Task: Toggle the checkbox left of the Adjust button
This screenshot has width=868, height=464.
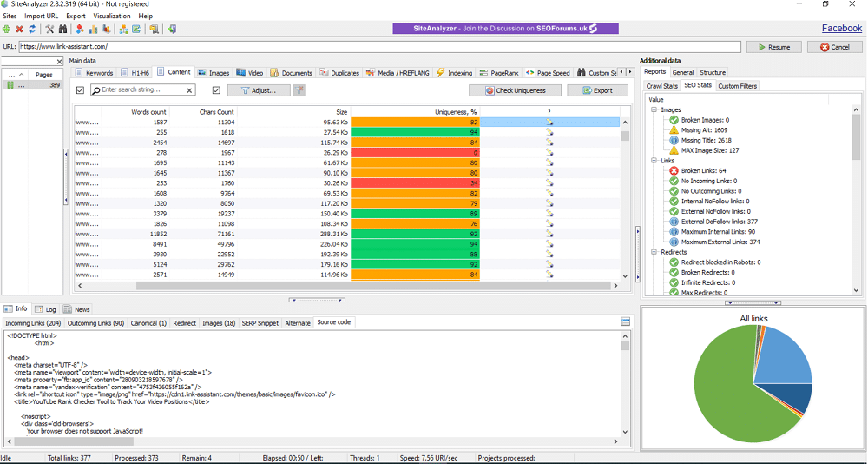Action: 216,90
